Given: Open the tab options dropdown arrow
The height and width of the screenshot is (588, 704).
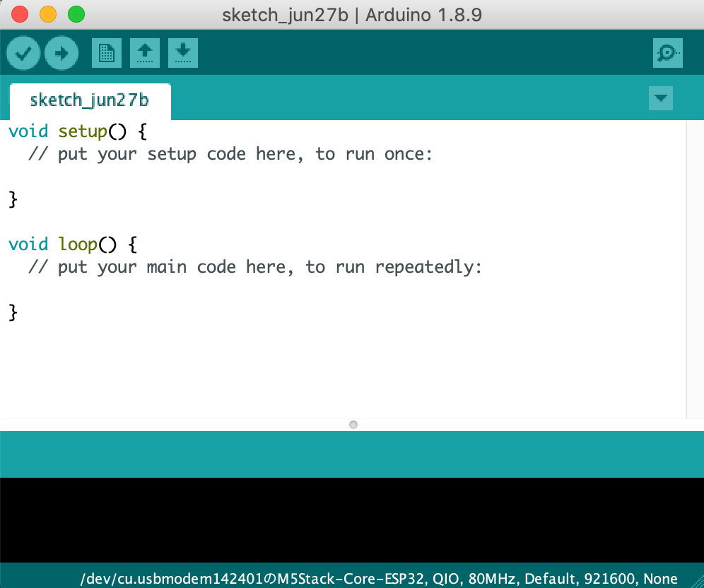Looking at the screenshot, I should [660, 98].
